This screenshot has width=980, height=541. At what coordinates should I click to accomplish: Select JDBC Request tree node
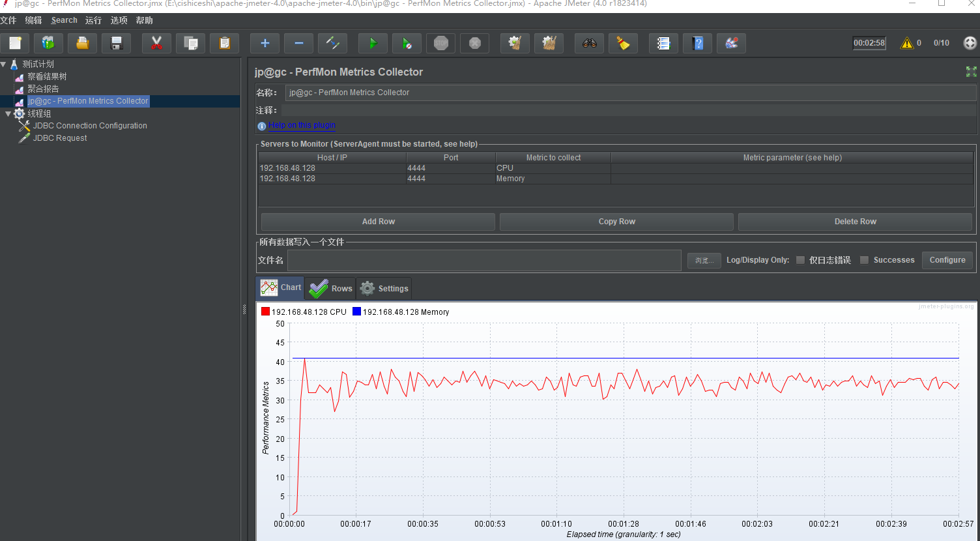(60, 138)
